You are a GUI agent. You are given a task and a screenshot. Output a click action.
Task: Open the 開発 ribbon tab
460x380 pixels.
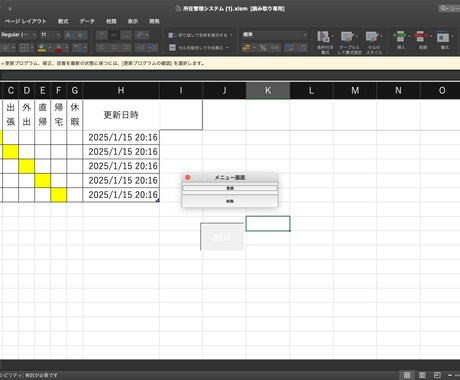pos(154,21)
